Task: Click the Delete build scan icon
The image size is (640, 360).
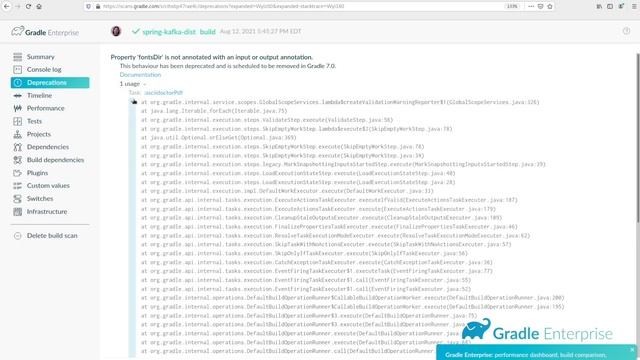Action: tap(18, 236)
